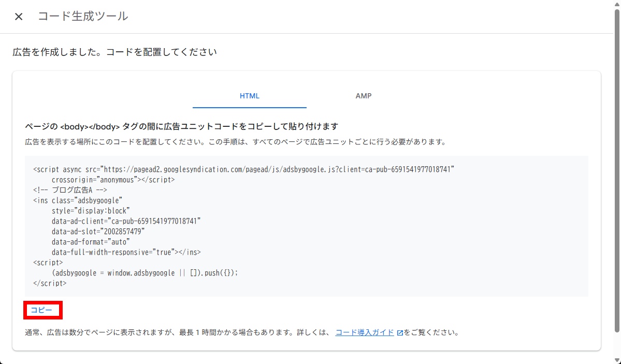Click the コピー button below the code
Viewport: 621px width, 364px height.
pos(41,310)
